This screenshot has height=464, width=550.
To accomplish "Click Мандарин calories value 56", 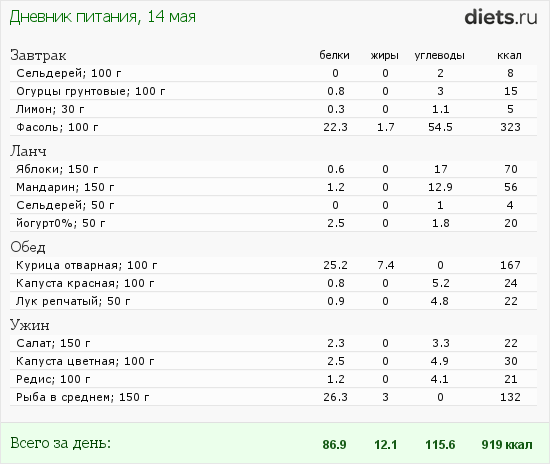I will tap(511, 187).
